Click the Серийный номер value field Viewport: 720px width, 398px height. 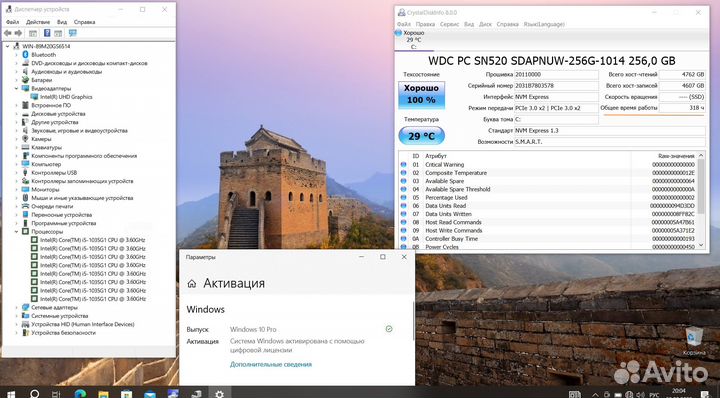556,86
